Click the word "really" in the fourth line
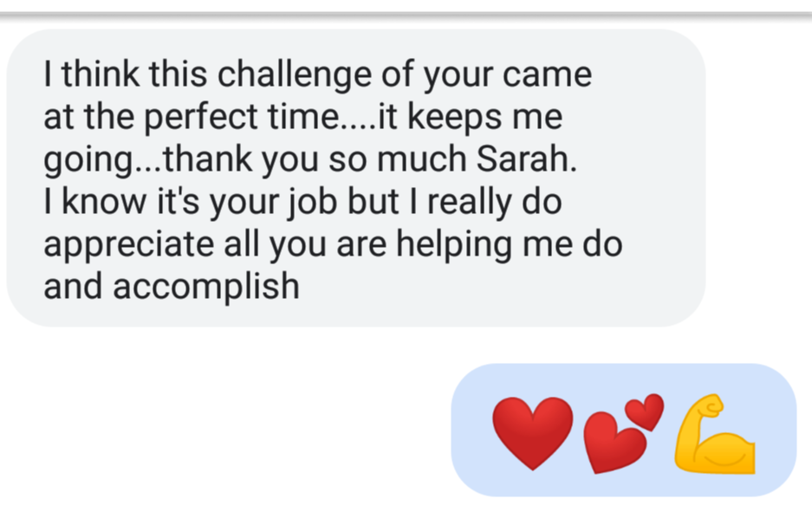Image resolution: width=812 pixels, height=531 pixels. tap(470, 202)
